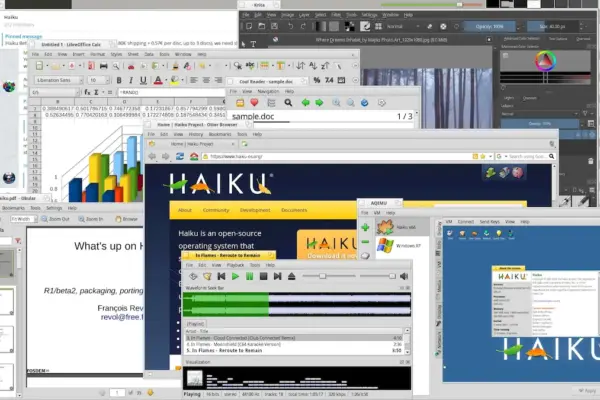Open table of contents icon in Cool Reader

coord(271,103)
